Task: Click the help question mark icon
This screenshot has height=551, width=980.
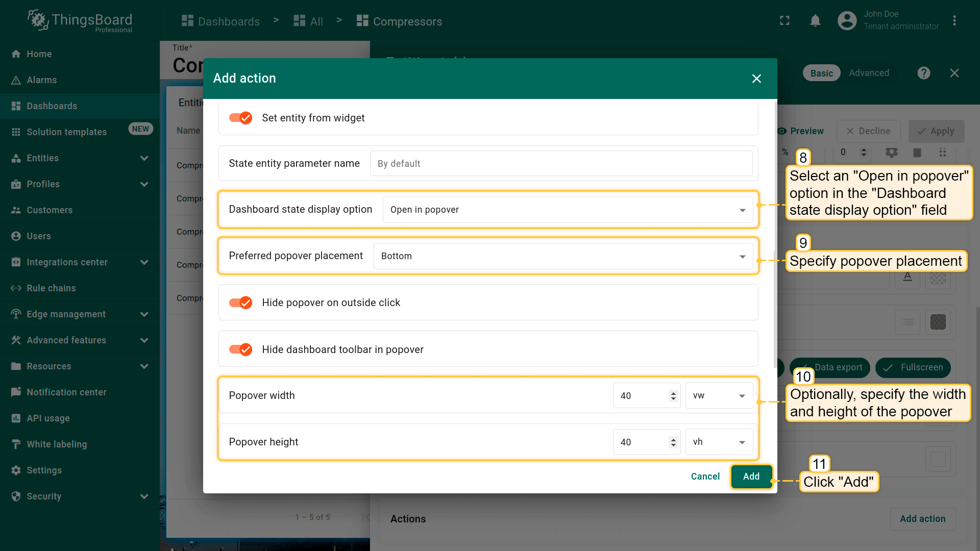Action: pyautogui.click(x=923, y=73)
